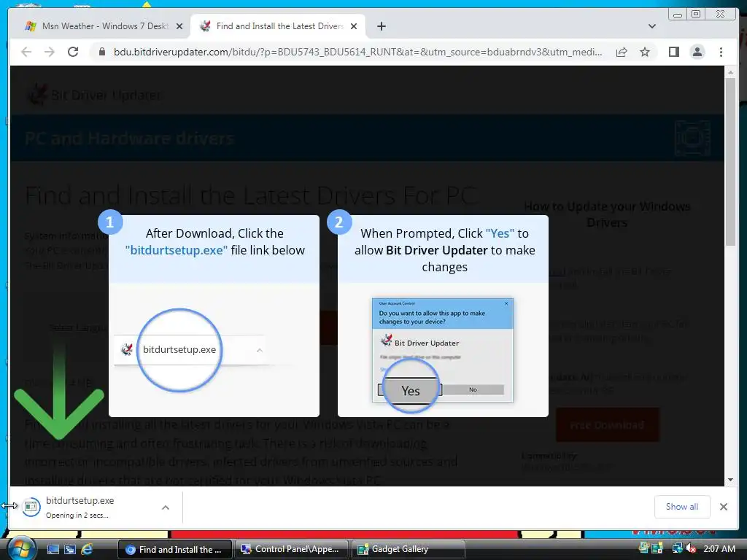
Task: Click Switch between windows quick launch icon
Action: 69,550
